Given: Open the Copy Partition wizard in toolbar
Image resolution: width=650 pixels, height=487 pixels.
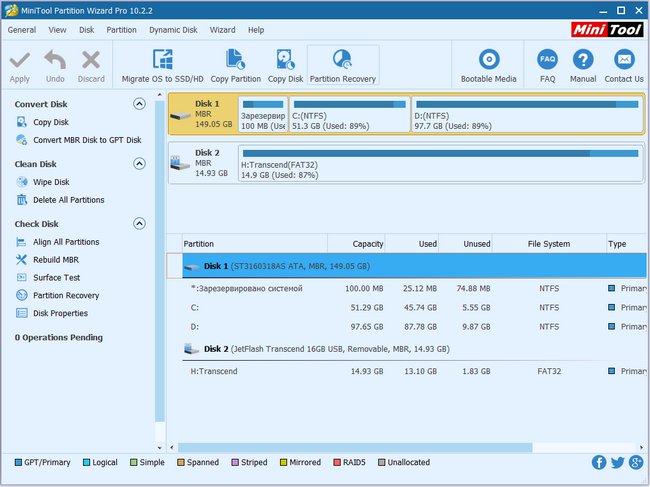Looking at the screenshot, I should [x=235, y=65].
